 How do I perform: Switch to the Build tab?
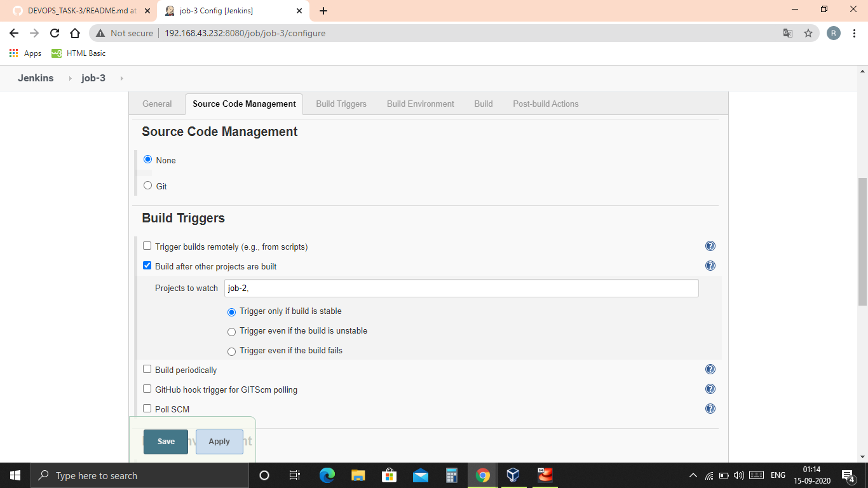(x=484, y=104)
